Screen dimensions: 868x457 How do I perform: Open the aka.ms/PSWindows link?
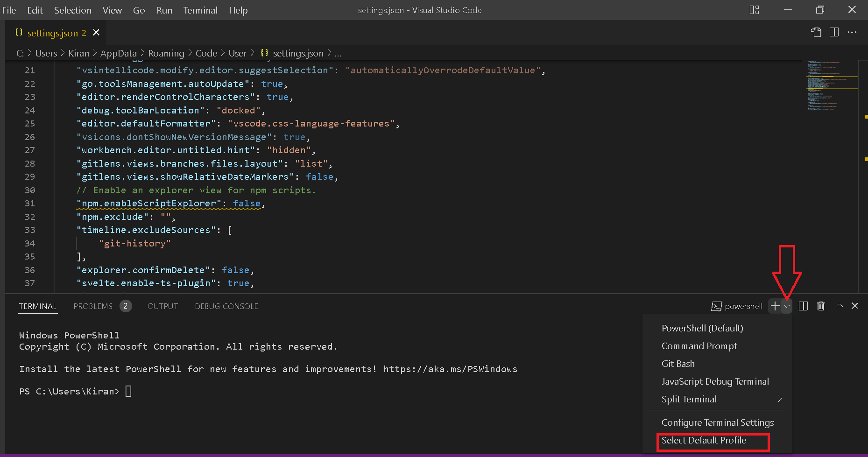pyautogui.click(x=450, y=369)
